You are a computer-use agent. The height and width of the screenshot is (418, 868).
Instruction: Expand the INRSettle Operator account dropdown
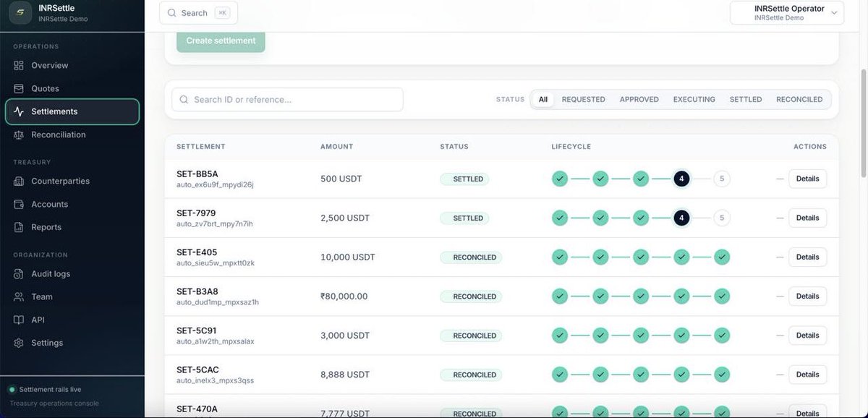coord(787,13)
